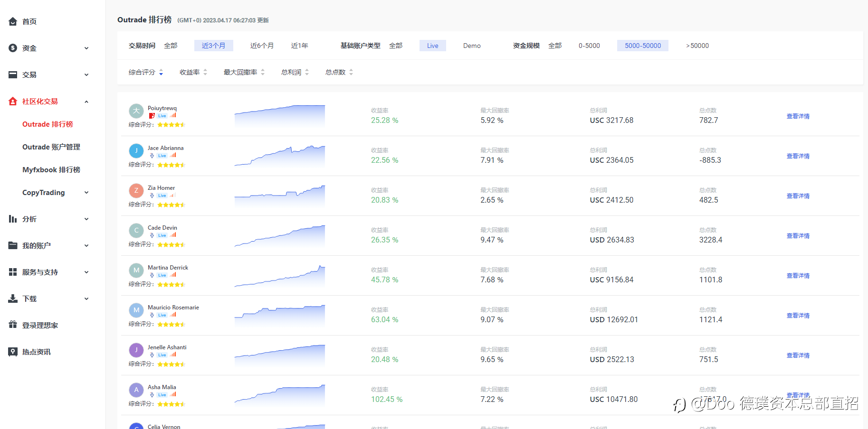Select Demo account type filter
Screen dimensions: 868x429
pyautogui.click(x=472, y=46)
